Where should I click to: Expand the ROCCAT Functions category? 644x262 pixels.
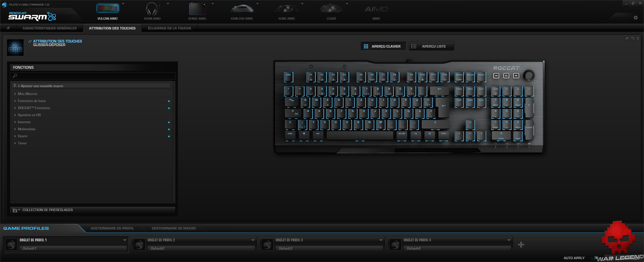tap(15, 108)
